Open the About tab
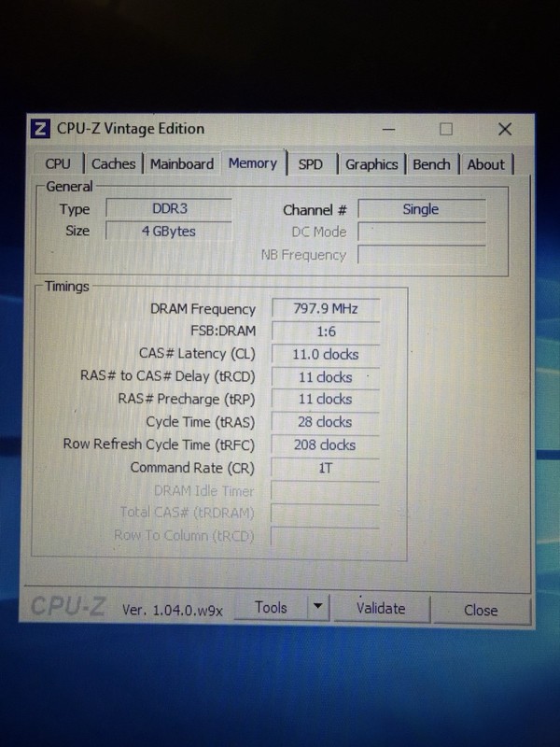Image resolution: width=560 pixels, height=747 pixels. tap(485, 164)
